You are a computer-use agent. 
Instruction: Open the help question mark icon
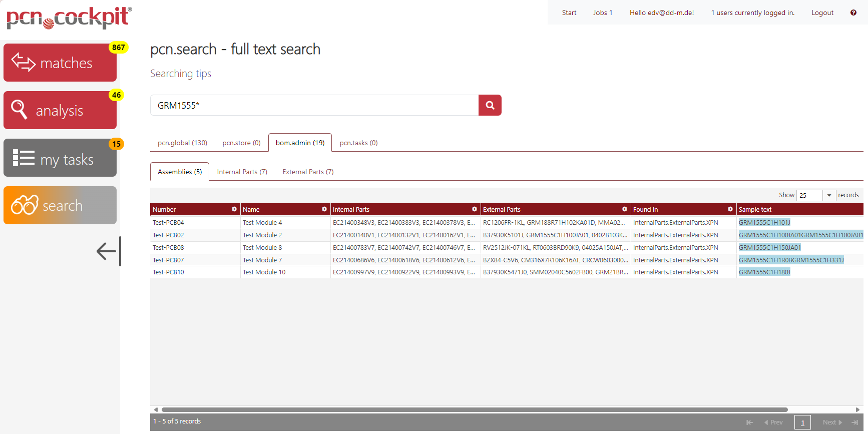[853, 13]
